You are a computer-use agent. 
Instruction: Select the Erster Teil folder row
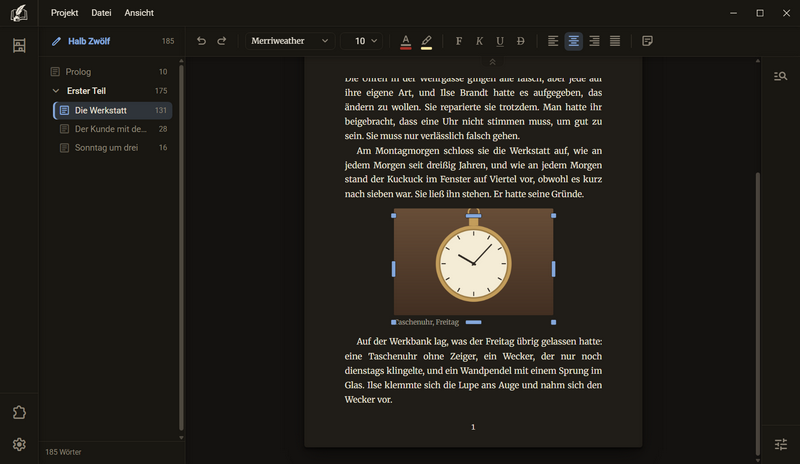pyautogui.click(x=109, y=91)
